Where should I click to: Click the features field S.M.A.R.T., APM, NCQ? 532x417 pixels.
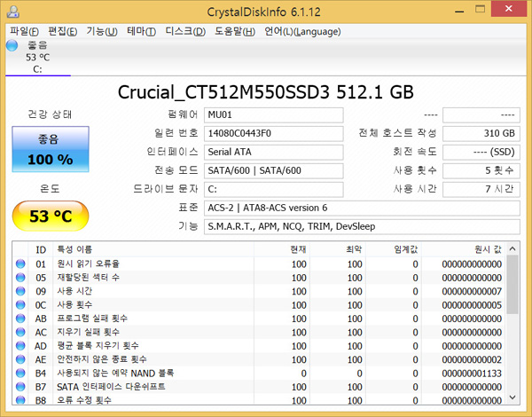[x=362, y=226]
